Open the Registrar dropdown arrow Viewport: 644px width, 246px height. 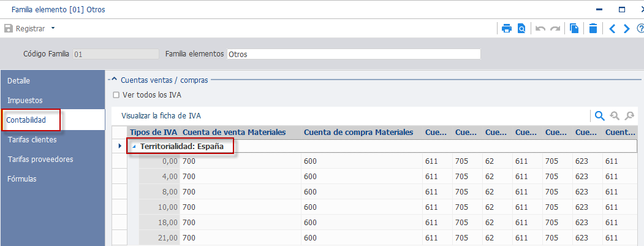(x=53, y=28)
